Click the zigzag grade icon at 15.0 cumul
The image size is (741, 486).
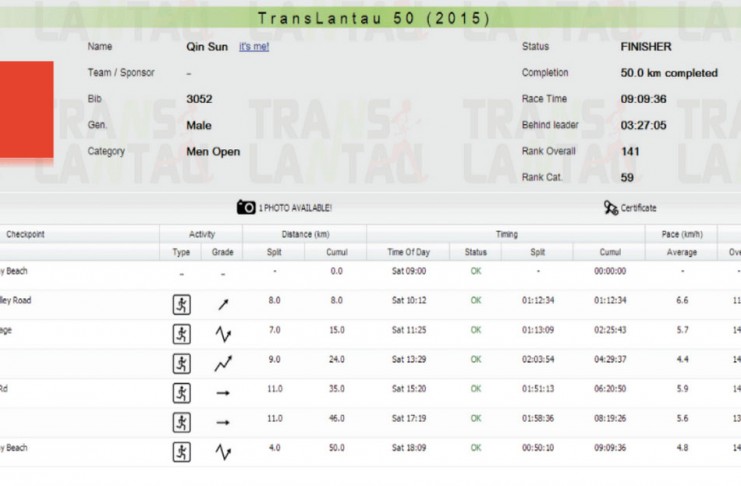[223, 334]
